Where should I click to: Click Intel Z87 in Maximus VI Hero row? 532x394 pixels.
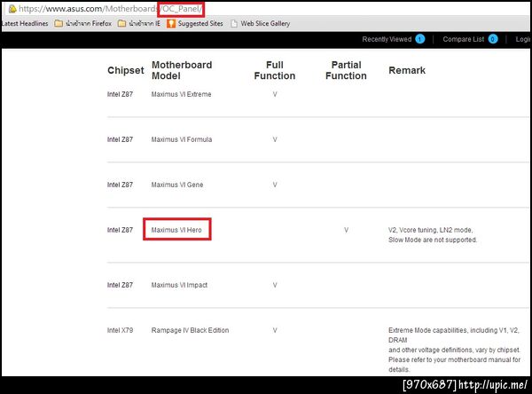pos(120,230)
